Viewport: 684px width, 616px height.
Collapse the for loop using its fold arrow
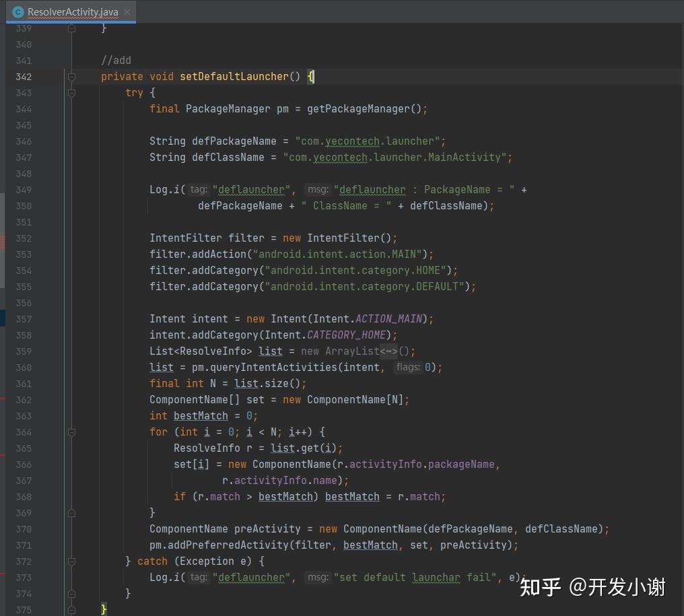71,432
